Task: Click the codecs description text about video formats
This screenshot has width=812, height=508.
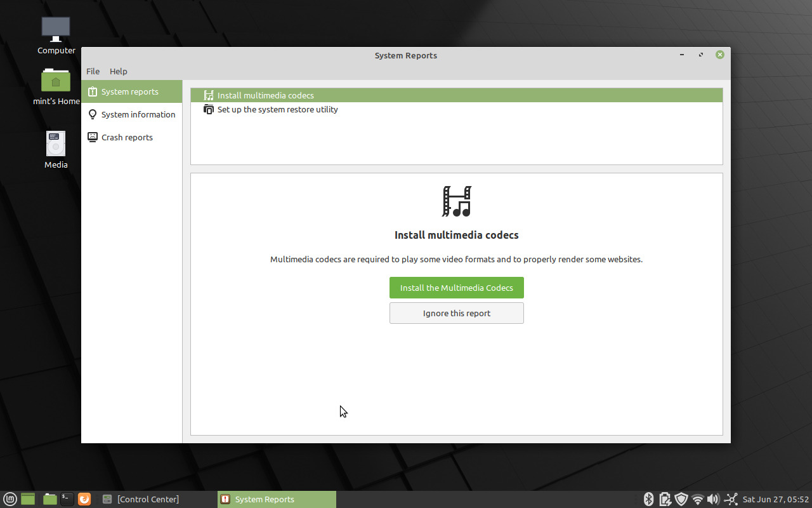Action: [x=457, y=259]
